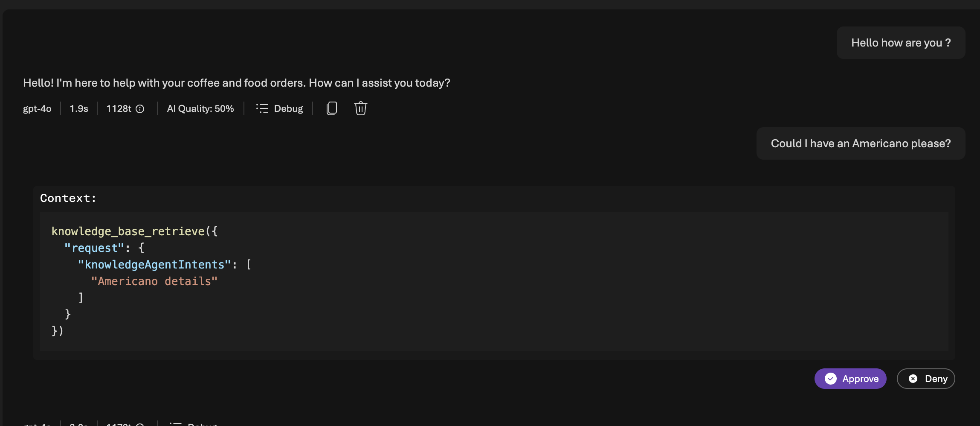Click the token count info icon
Image resolution: width=980 pixels, height=426 pixels.
pyautogui.click(x=141, y=109)
